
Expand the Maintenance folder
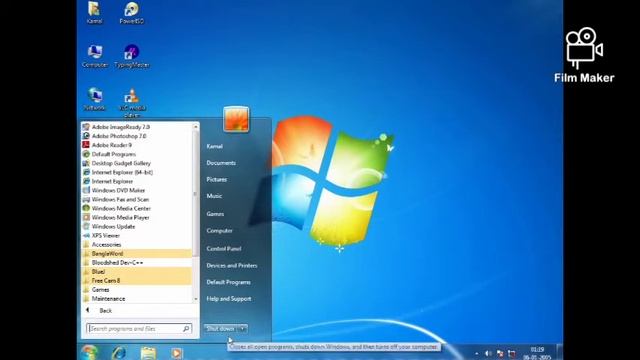(x=136, y=299)
